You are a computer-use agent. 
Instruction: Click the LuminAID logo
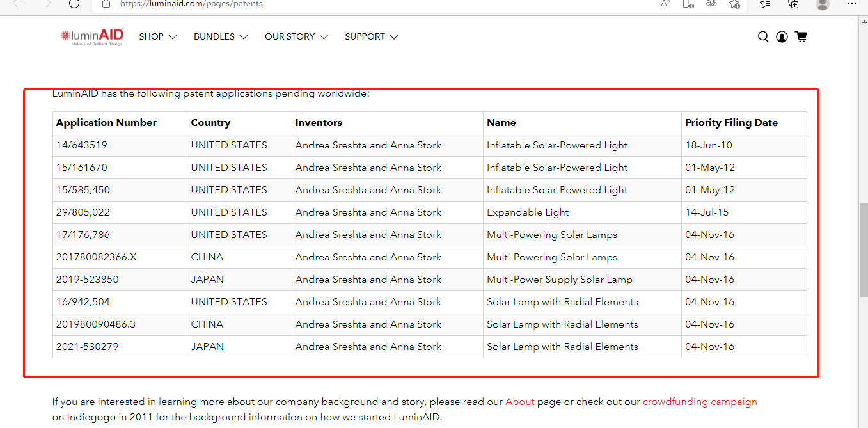[91, 37]
